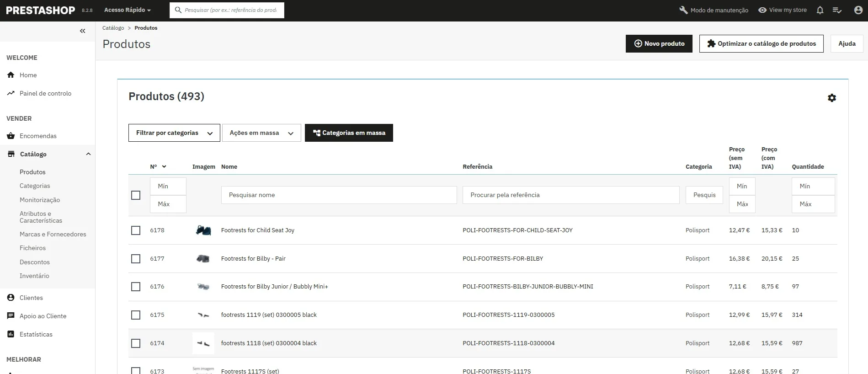Click quantity 987 of product 6174

pyautogui.click(x=797, y=343)
